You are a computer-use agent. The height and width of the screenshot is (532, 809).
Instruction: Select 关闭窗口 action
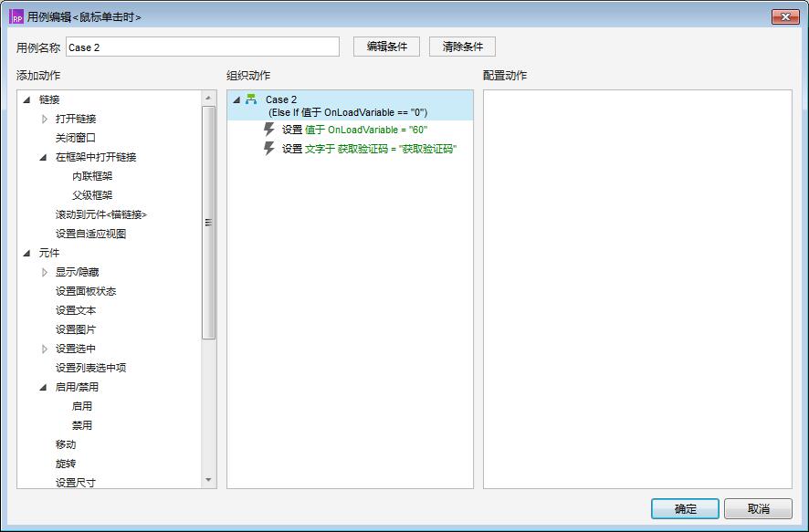click(x=76, y=138)
